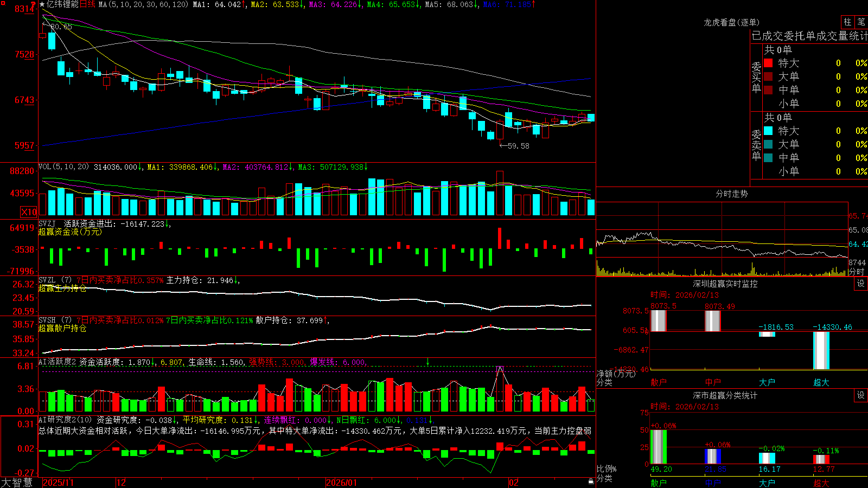Click the dark red 中单 buy-order swatch
Image resolution: width=868 pixels, height=488 pixels.
point(768,90)
